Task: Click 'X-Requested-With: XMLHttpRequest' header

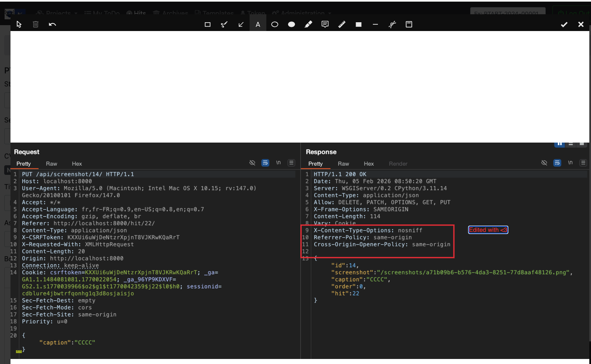Action: (78, 244)
